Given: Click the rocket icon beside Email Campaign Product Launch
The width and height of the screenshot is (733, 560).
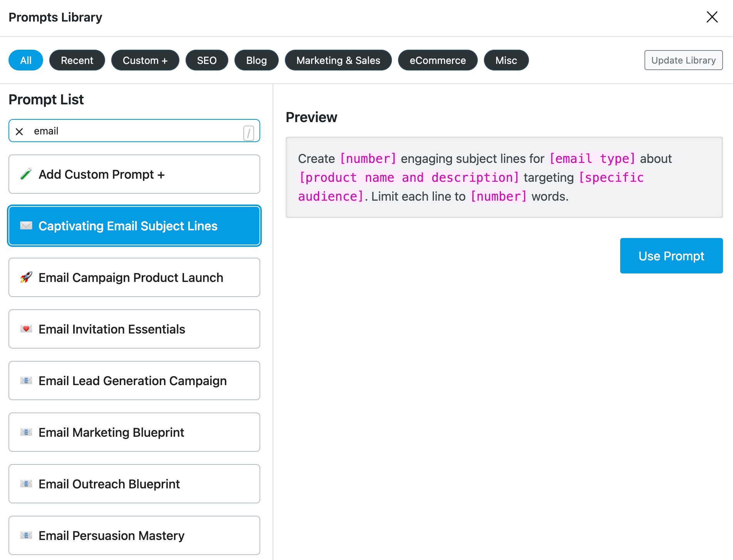Looking at the screenshot, I should click(x=26, y=277).
